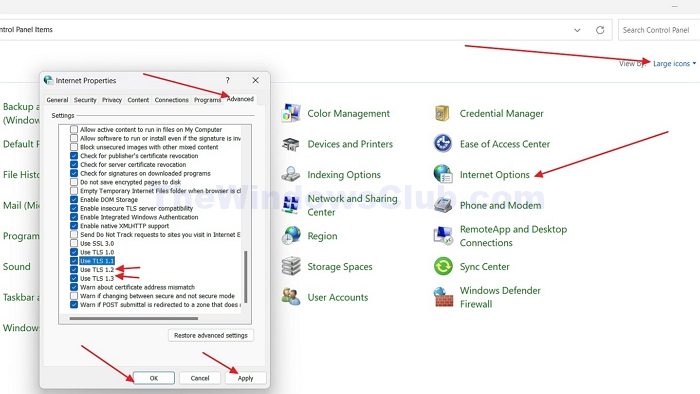Close the Internet Properties dialog
700x394 pixels.
(255, 80)
